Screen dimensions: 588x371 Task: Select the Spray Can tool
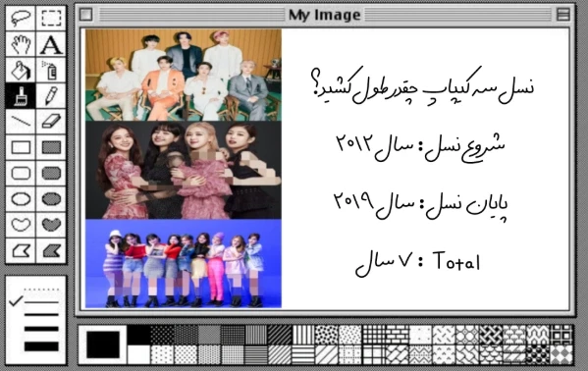[51, 70]
